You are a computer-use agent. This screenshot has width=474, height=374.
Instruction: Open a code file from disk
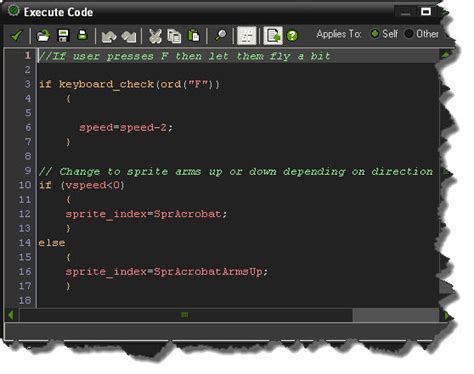pos(43,36)
